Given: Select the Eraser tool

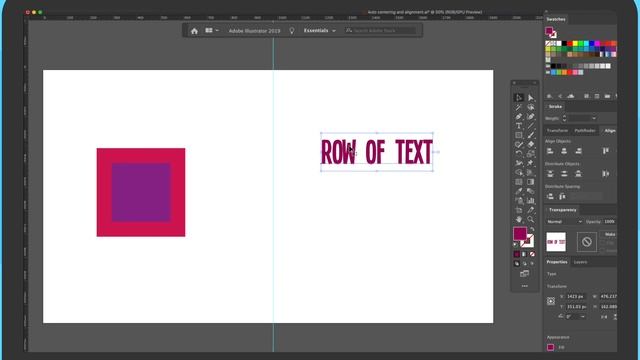Looking at the screenshot, I should pyautogui.click(x=531, y=144).
